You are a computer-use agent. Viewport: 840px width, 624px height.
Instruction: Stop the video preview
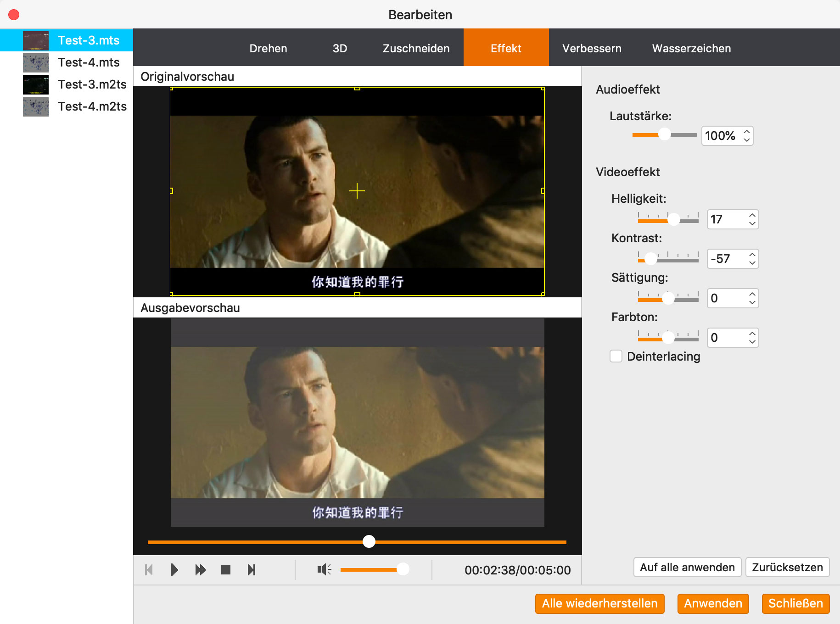click(226, 570)
